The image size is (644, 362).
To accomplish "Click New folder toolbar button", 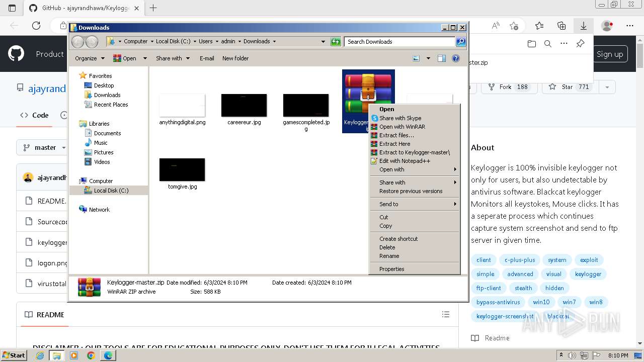I will click(x=235, y=58).
